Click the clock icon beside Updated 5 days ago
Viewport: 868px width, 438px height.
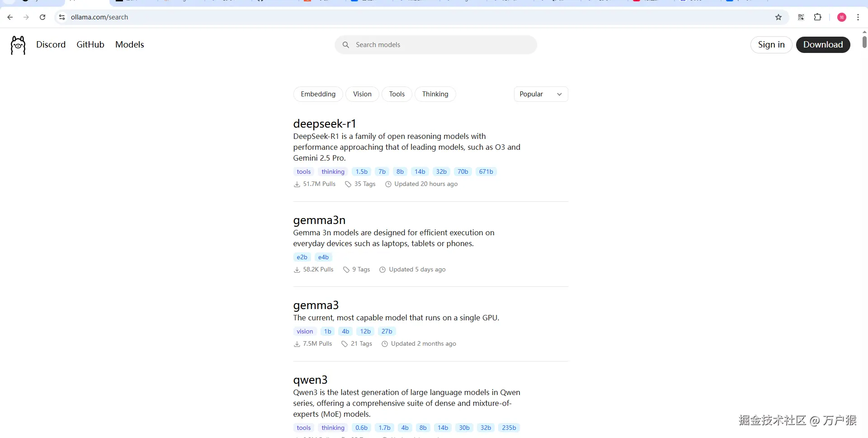382,270
